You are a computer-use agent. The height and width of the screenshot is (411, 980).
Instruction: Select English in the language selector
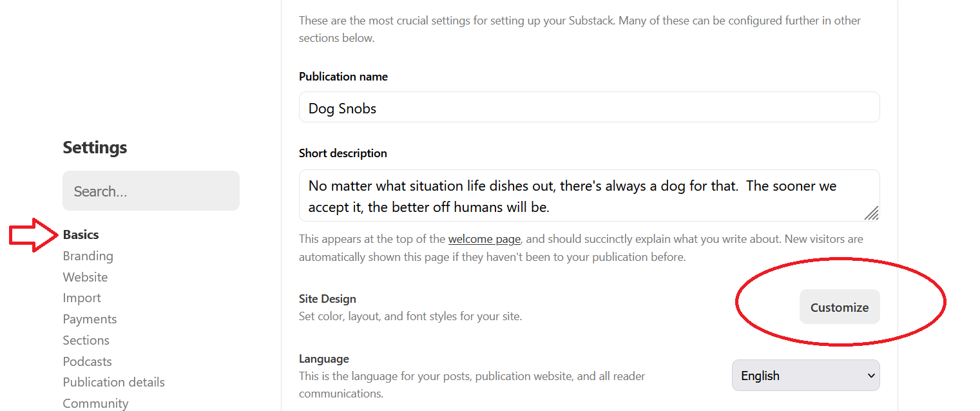tap(806, 375)
